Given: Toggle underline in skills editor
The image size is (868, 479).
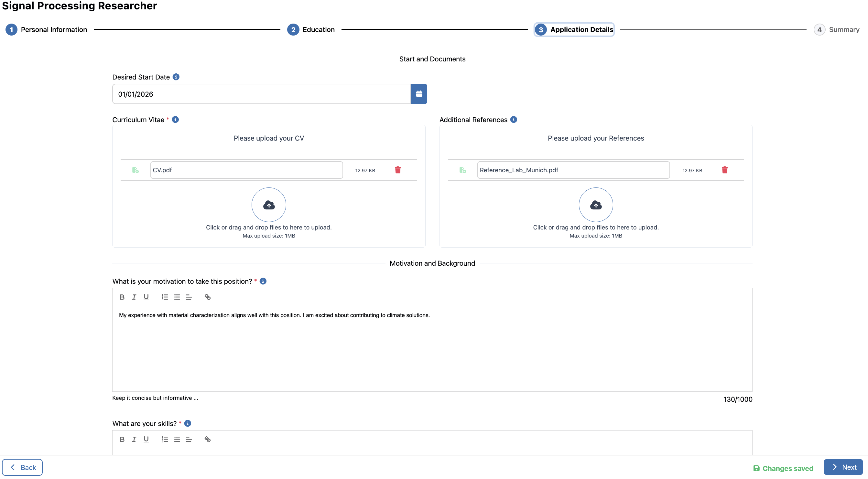Looking at the screenshot, I should click(146, 439).
